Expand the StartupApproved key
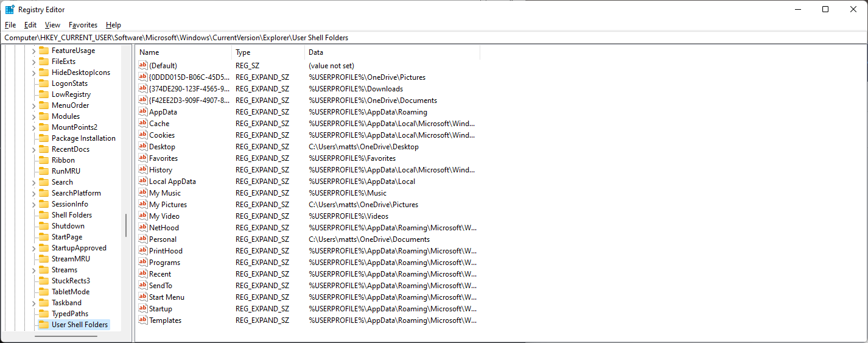The image size is (868, 343). (33, 248)
